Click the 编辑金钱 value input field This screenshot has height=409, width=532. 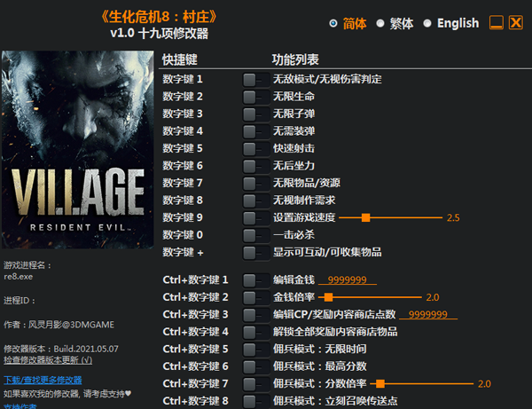point(348,279)
